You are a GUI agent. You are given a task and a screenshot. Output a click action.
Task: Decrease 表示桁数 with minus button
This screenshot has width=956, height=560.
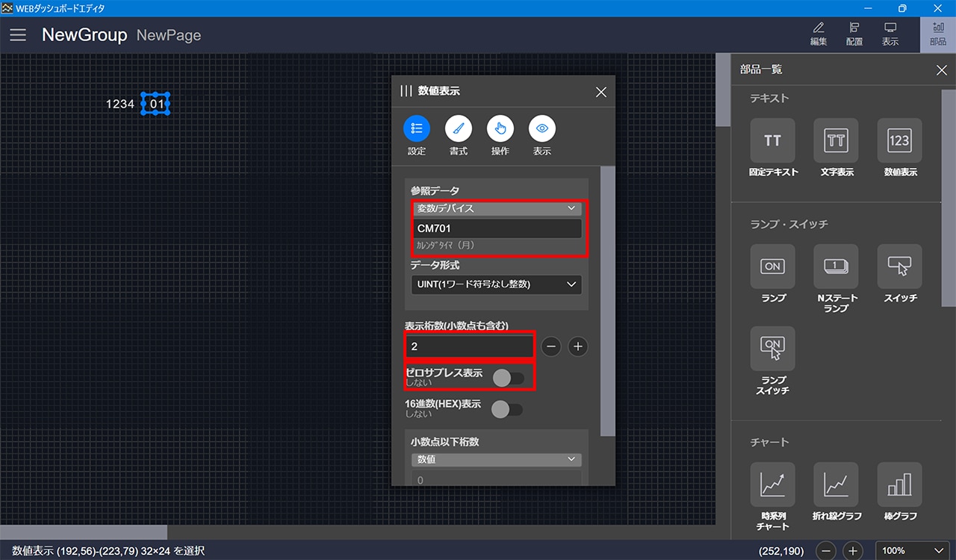[x=551, y=346]
